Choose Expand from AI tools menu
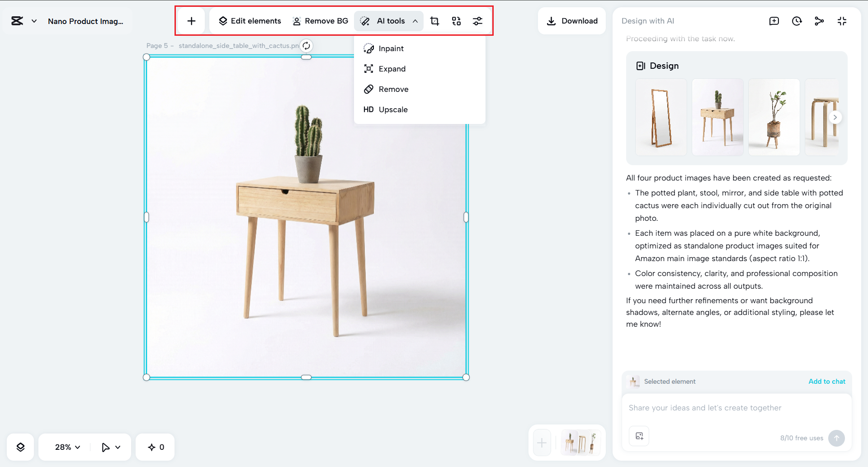 coord(420,69)
